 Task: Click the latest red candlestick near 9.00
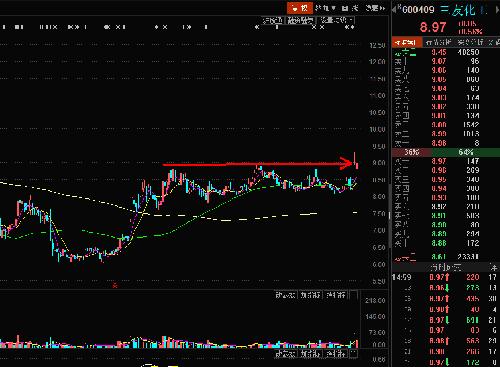[x=357, y=165]
